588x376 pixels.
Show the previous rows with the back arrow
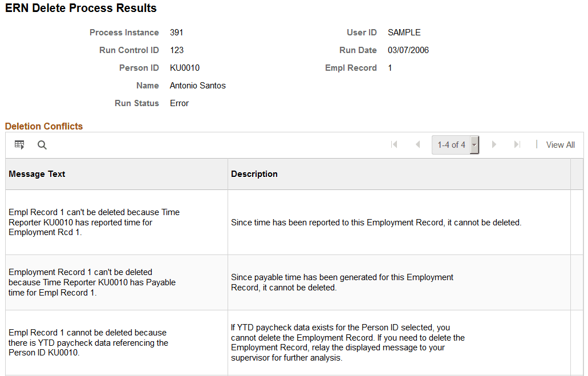[418, 144]
